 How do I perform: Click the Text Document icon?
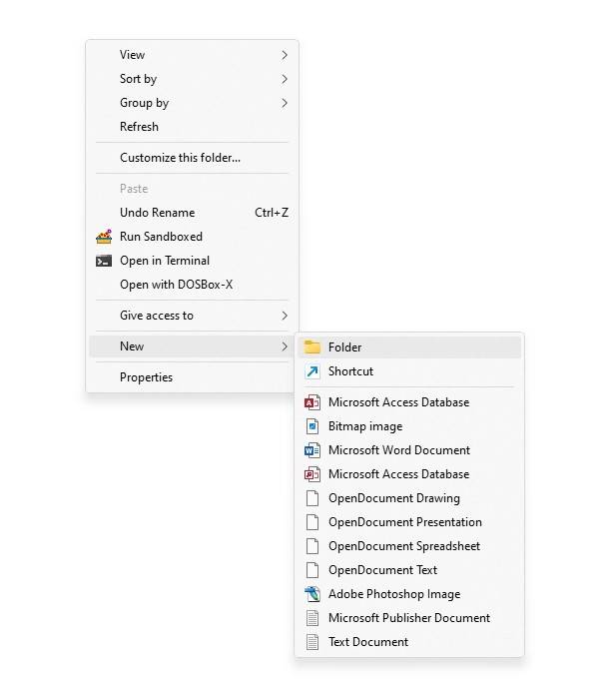coord(312,642)
